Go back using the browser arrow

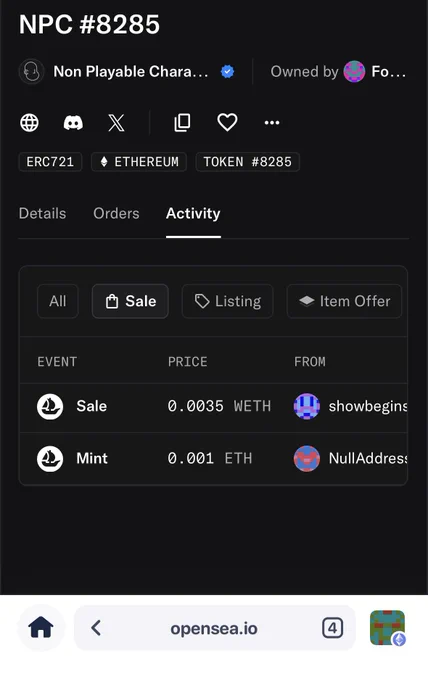(x=96, y=628)
